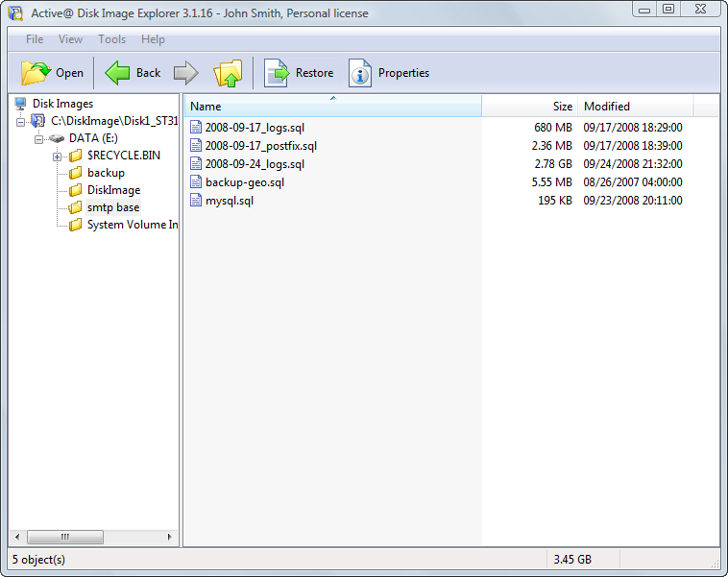The height and width of the screenshot is (577, 728).
Task: Click the Open folder icon
Action: pos(36,73)
